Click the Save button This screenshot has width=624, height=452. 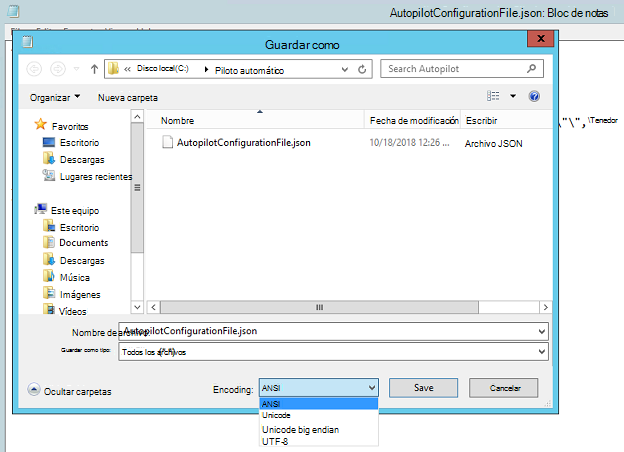point(423,388)
